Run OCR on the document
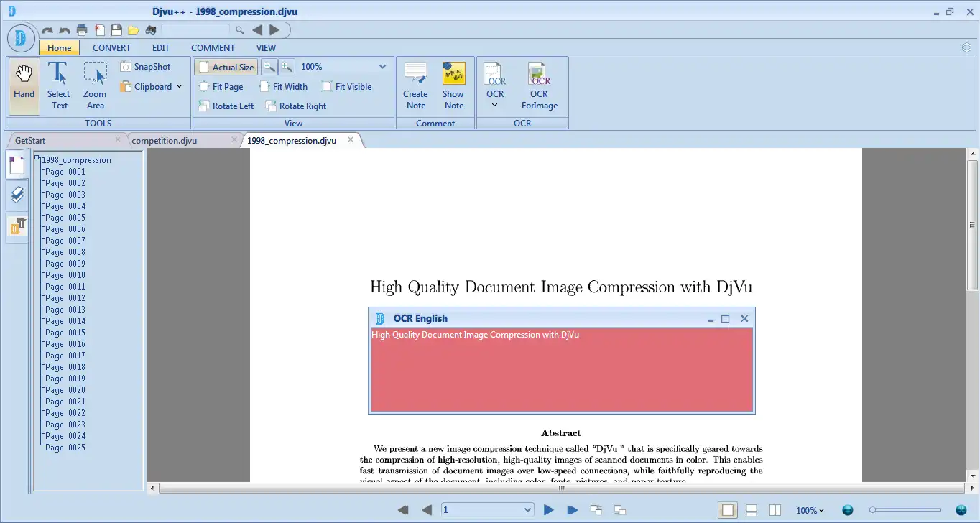 (495, 80)
